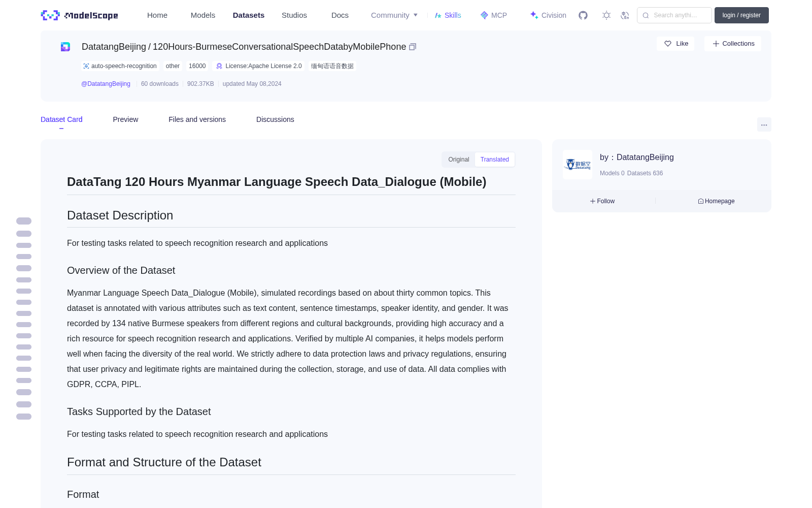Add dataset to Collections

[733, 44]
